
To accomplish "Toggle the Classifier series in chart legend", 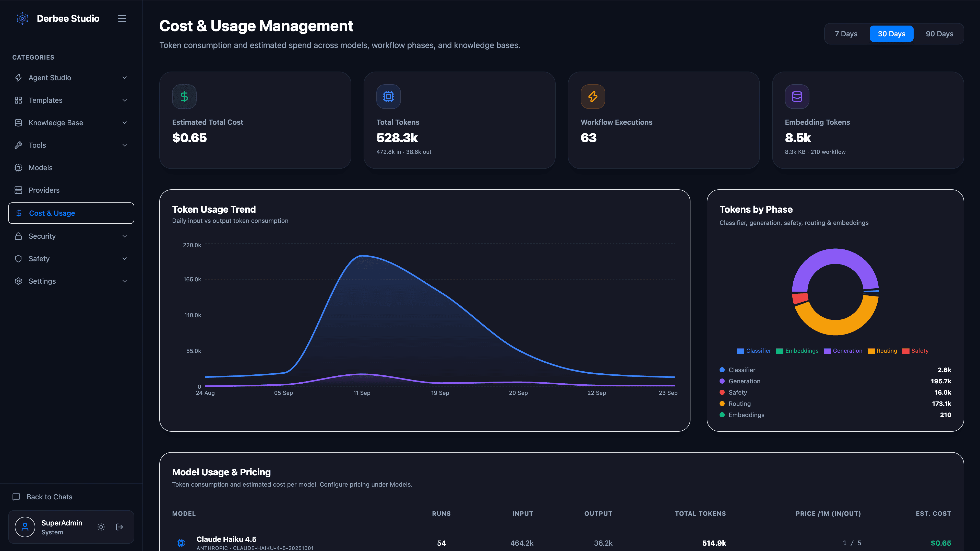I will 754,351.
